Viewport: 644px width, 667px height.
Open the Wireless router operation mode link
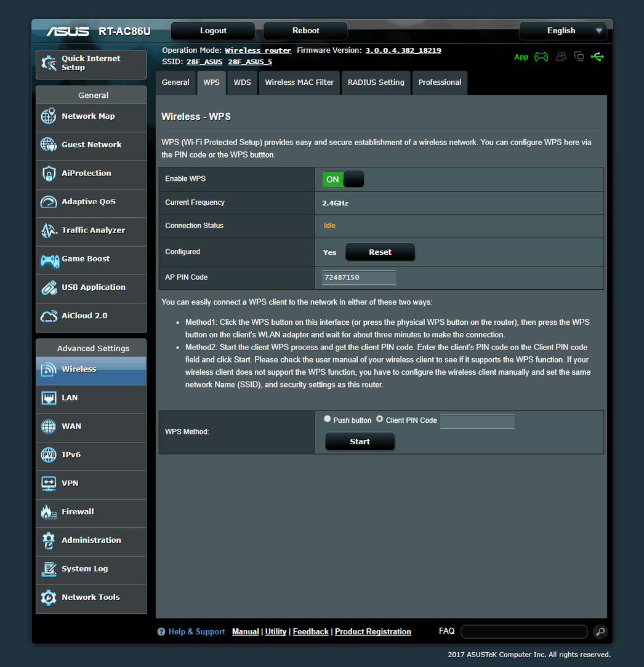click(258, 50)
